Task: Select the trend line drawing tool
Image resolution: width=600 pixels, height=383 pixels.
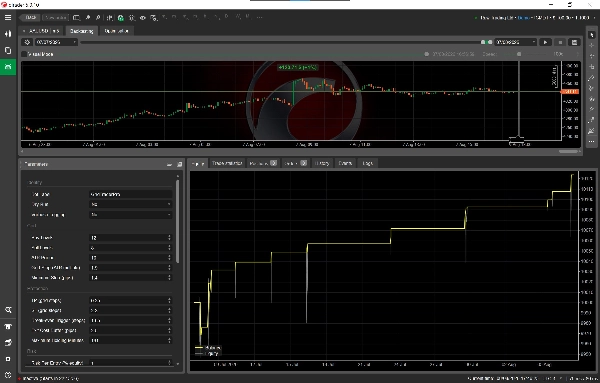Action: [x=592, y=78]
